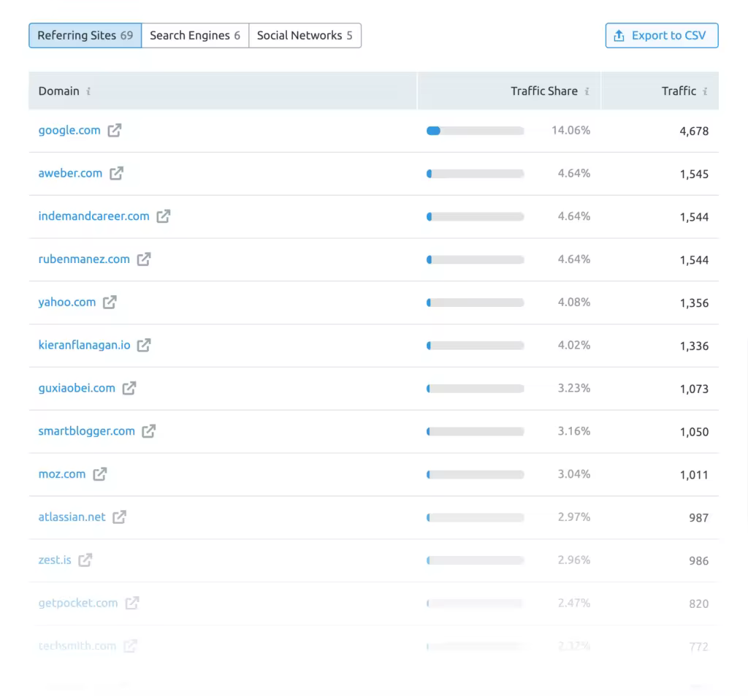
Task: Open external link icon next to indemandcareer.com
Action: pos(164,216)
